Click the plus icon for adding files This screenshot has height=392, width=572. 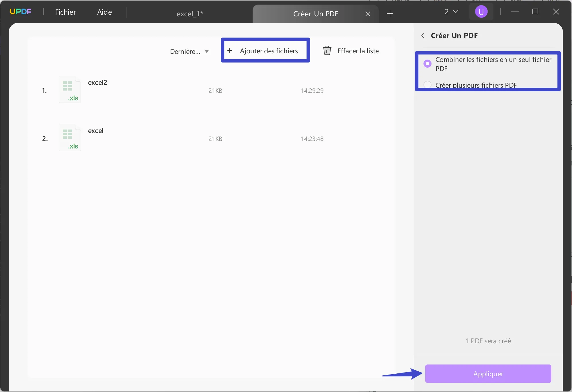230,51
